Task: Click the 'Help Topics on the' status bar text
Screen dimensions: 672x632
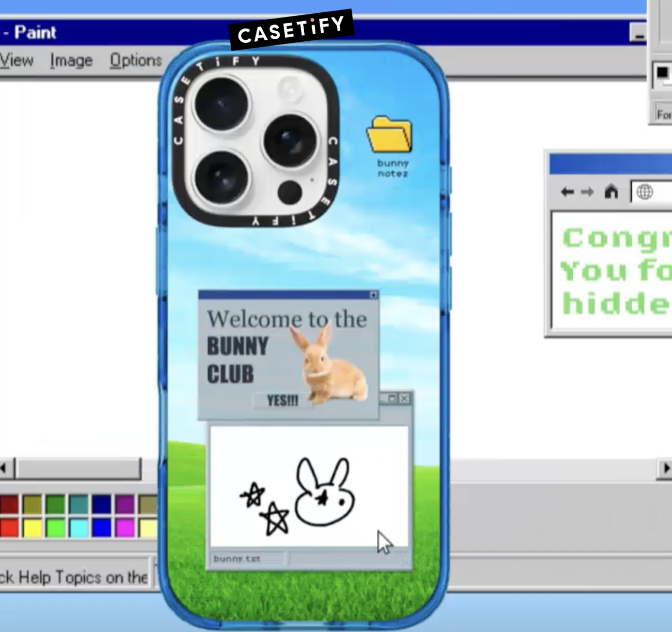Action: coord(83,577)
